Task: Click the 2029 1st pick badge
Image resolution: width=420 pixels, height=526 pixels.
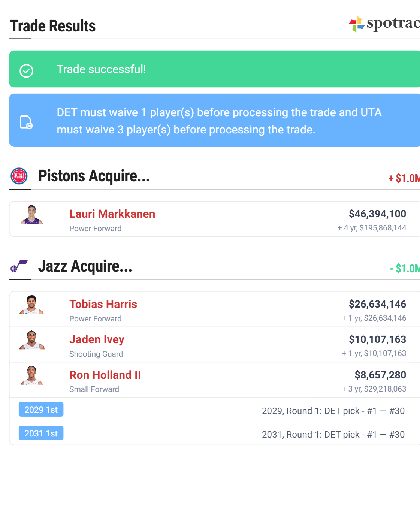Action: tap(41, 410)
